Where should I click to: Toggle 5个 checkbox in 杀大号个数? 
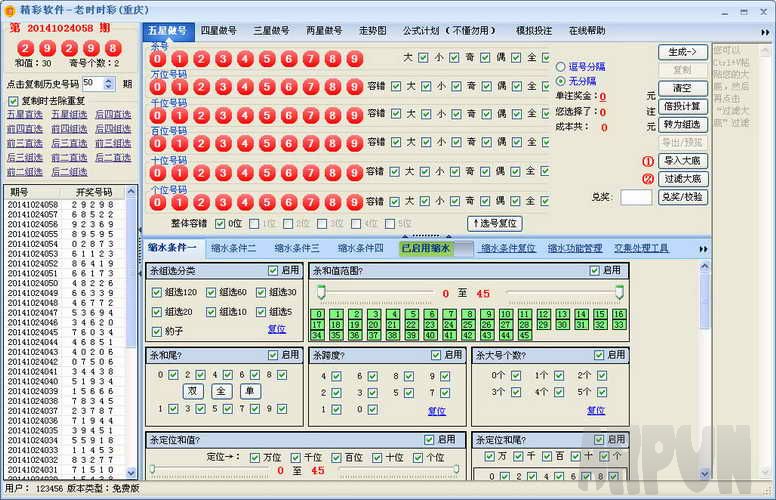click(602, 392)
